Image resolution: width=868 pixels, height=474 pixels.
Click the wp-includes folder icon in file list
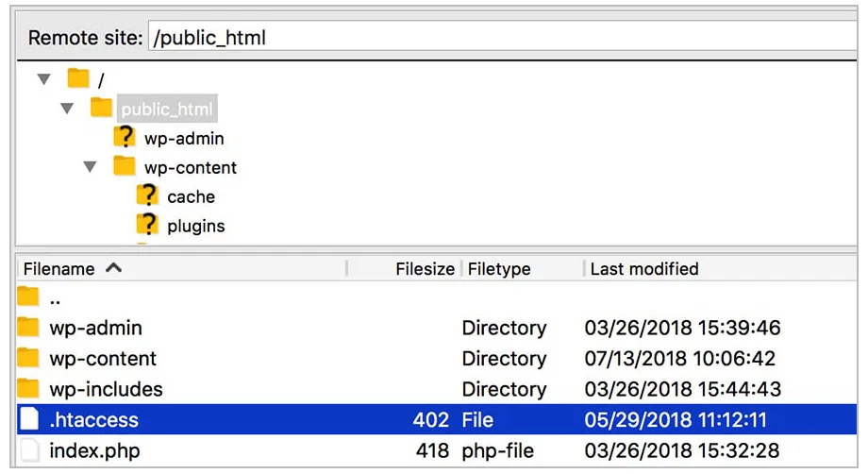click(x=27, y=389)
